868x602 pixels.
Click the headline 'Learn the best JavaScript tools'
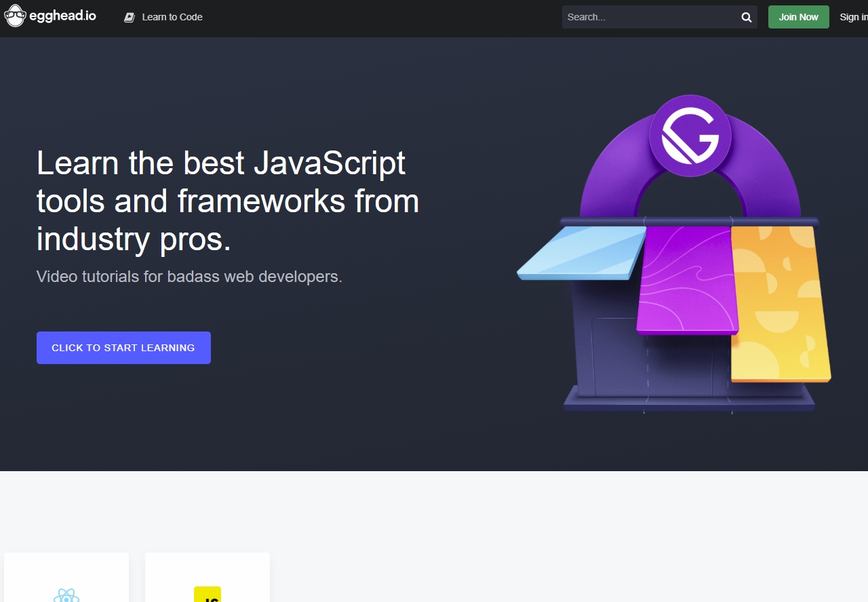coord(228,201)
